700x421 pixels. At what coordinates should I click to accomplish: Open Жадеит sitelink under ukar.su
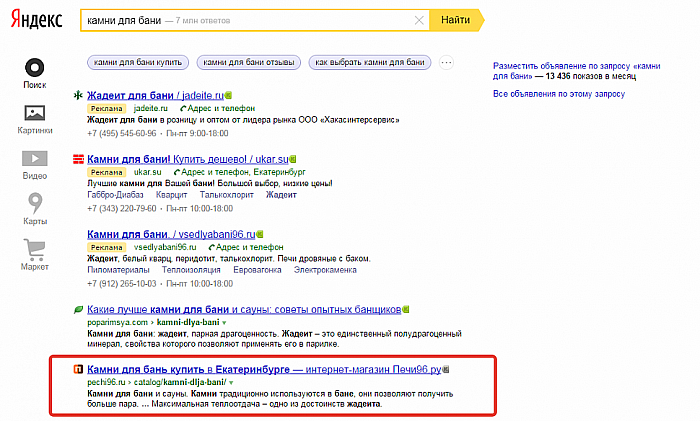(281, 195)
